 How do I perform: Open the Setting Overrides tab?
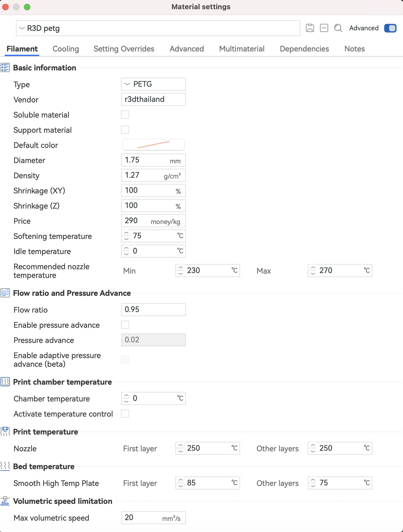coord(124,49)
